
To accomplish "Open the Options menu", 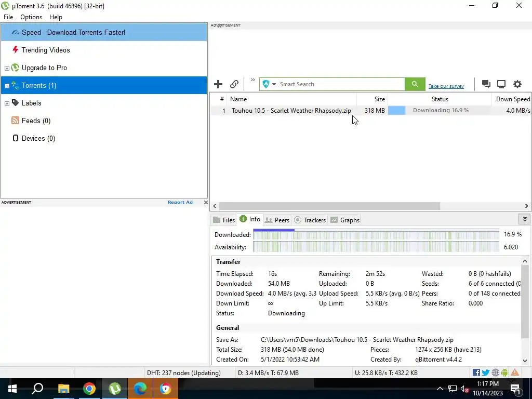I will coord(31,17).
